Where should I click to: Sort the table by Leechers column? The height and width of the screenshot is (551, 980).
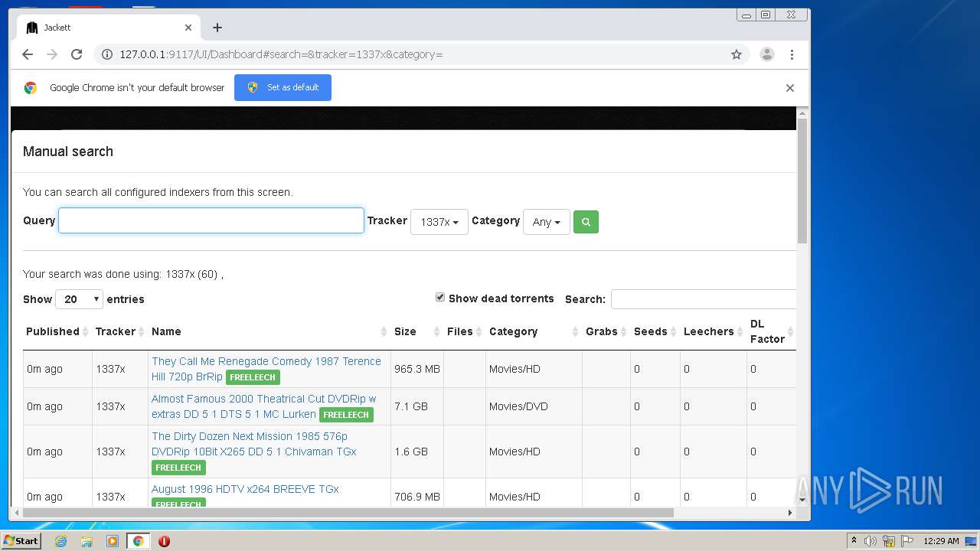[x=714, y=331]
